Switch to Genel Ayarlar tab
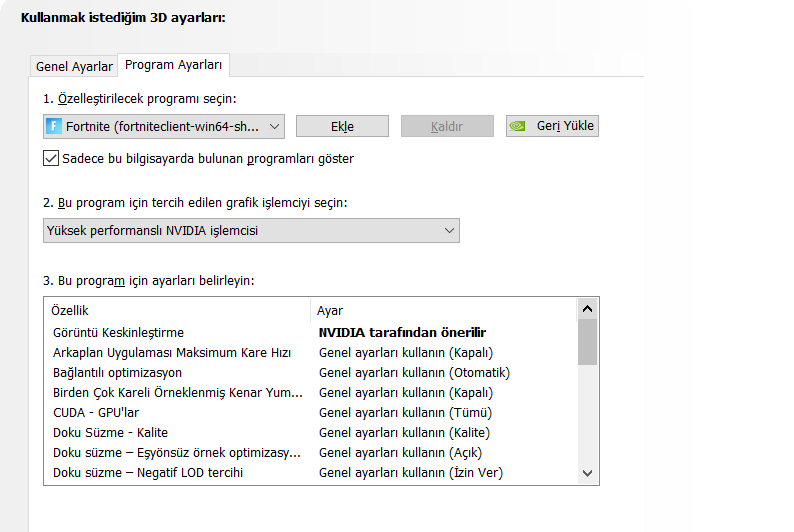The image size is (794, 532). 74,67
